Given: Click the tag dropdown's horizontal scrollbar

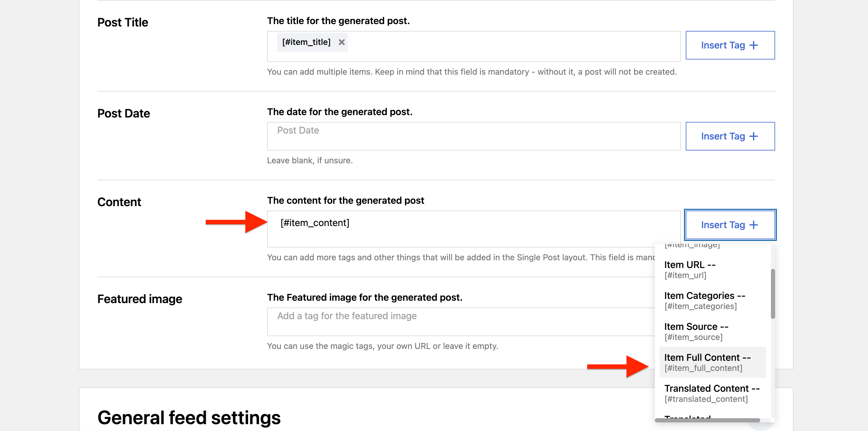Looking at the screenshot, I should click(707, 420).
